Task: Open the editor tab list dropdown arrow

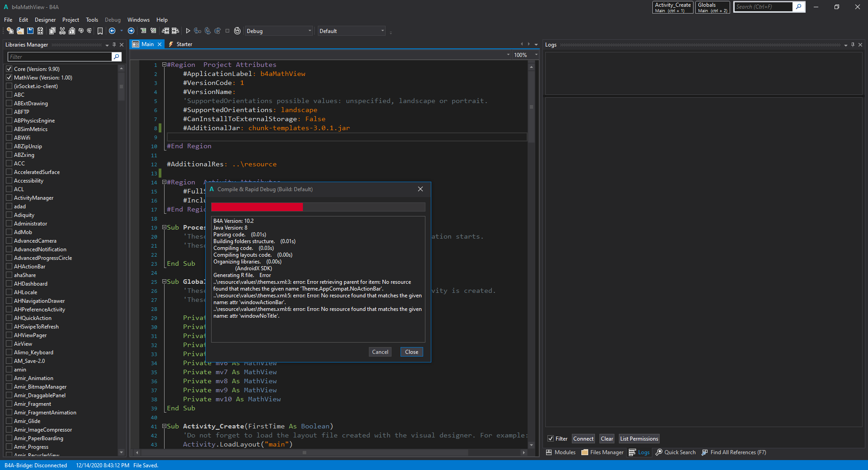Action: click(x=536, y=44)
